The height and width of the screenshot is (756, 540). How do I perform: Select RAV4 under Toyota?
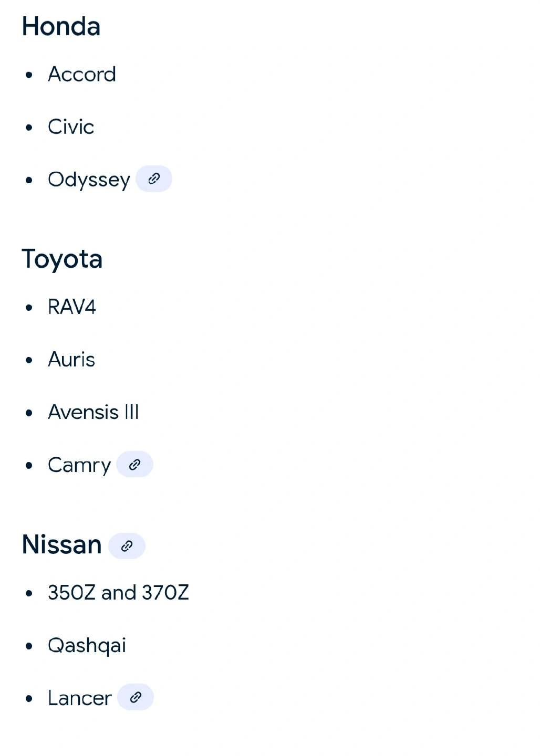72,307
